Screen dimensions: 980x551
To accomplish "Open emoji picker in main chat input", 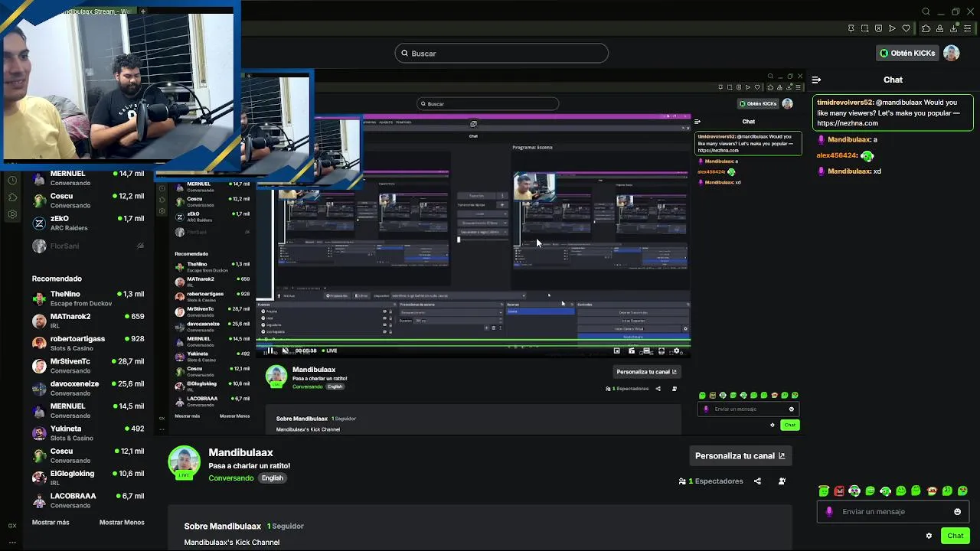I will click(957, 512).
